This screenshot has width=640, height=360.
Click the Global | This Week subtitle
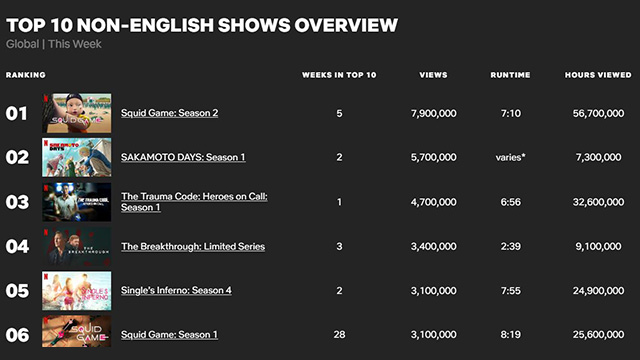(x=53, y=44)
